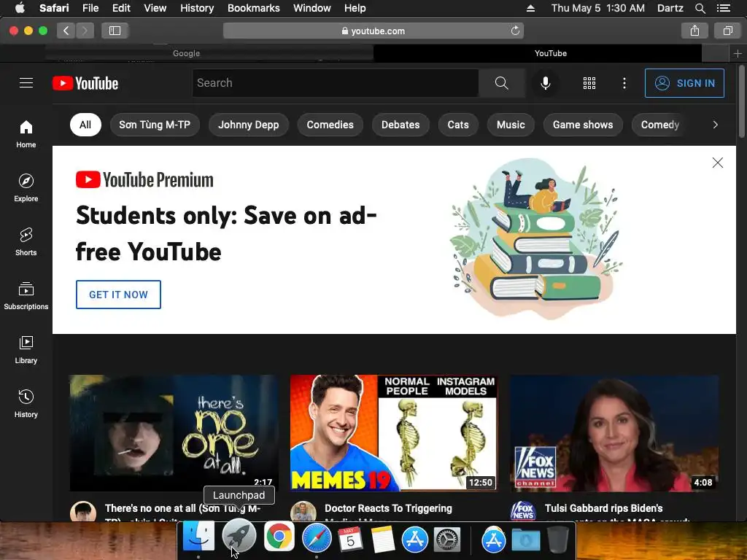Open Notes from the dock
This screenshot has width=747, height=560.
(x=382, y=539)
